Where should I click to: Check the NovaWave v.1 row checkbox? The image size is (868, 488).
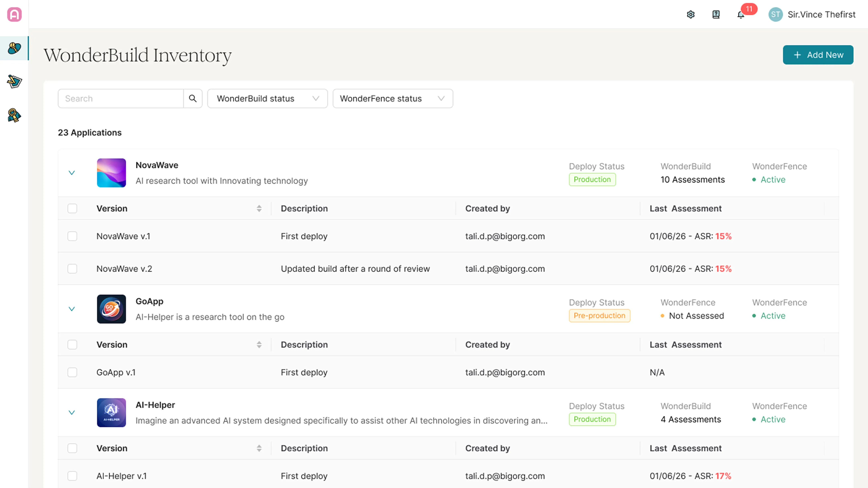click(72, 236)
